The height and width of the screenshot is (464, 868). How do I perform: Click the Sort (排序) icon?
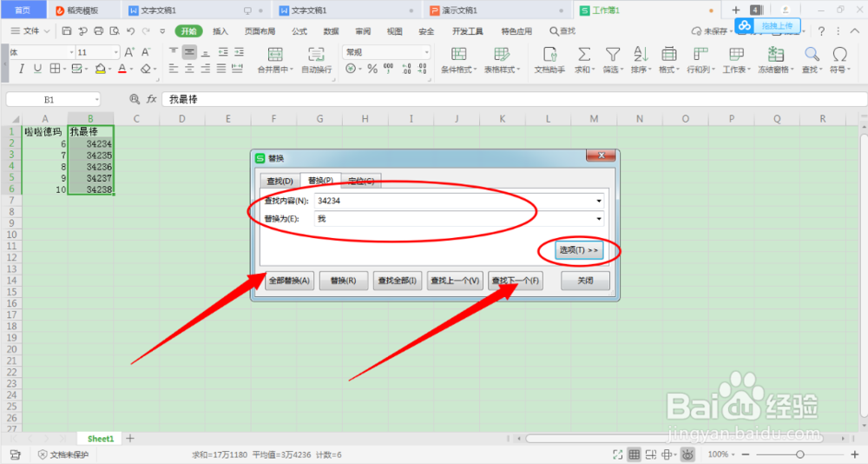click(641, 55)
